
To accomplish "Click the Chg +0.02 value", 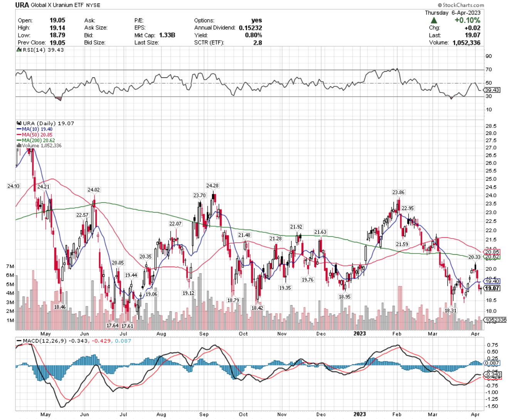I will (473, 28).
